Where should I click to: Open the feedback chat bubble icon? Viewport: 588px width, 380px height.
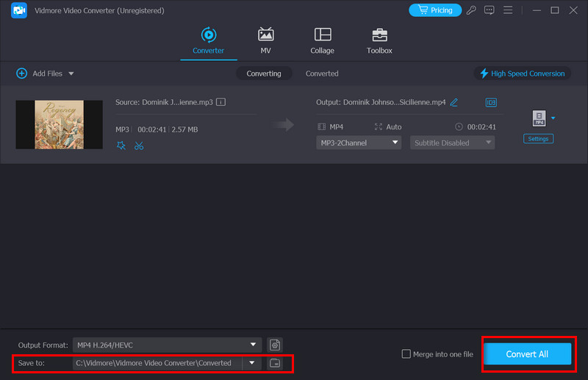489,10
